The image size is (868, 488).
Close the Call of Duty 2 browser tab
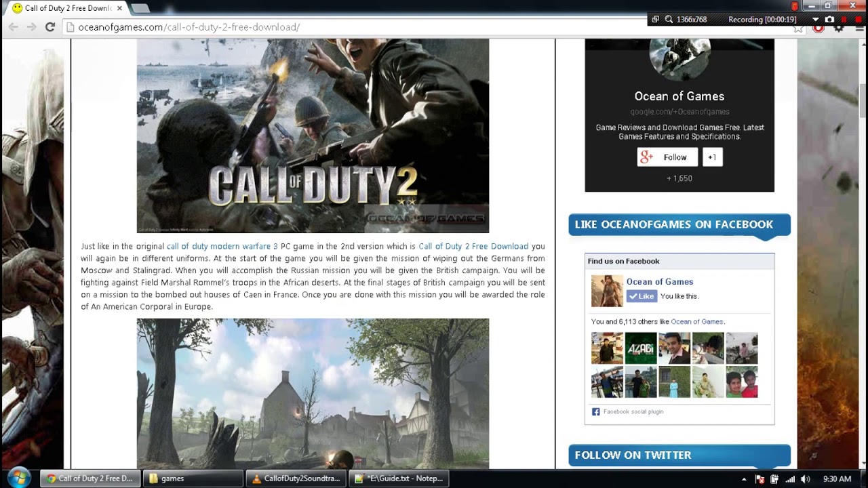tap(119, 8)
